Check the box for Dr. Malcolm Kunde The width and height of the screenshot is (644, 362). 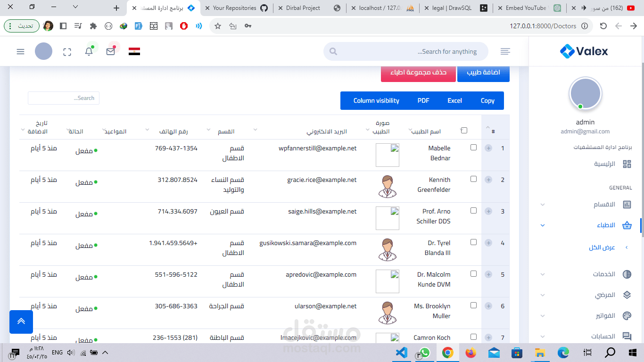coord(474,274)
